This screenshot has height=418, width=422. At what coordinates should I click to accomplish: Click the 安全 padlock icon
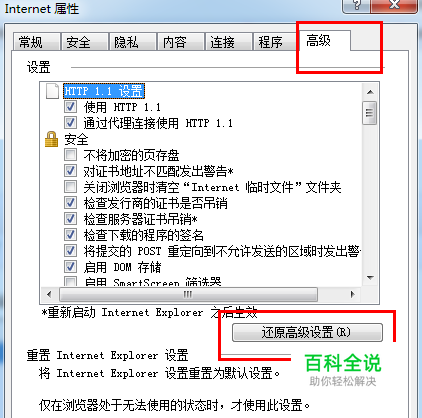[51, 139]
